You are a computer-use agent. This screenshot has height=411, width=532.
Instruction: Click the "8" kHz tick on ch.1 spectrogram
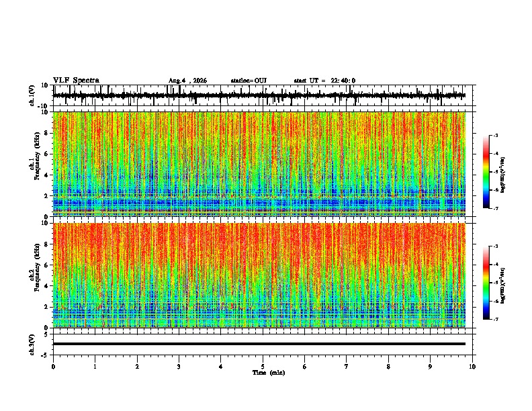pyautogui.click(x=47, y=133)
